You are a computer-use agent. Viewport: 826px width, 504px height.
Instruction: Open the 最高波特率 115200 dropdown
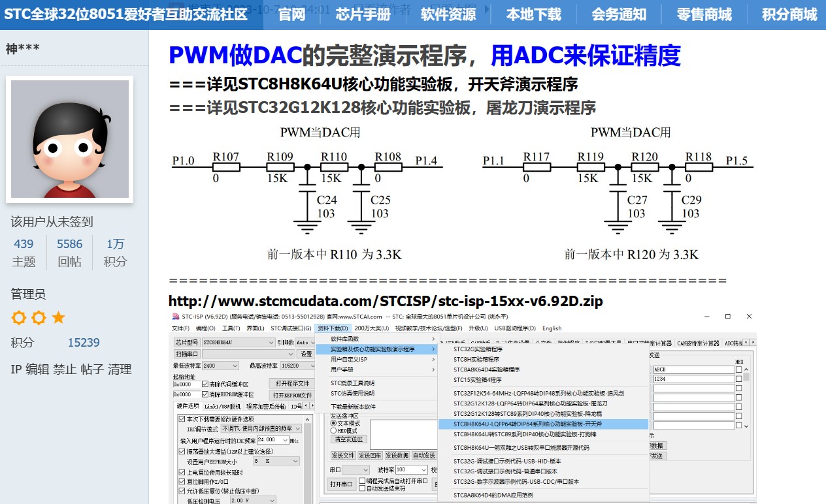click(x=297, y=366)
